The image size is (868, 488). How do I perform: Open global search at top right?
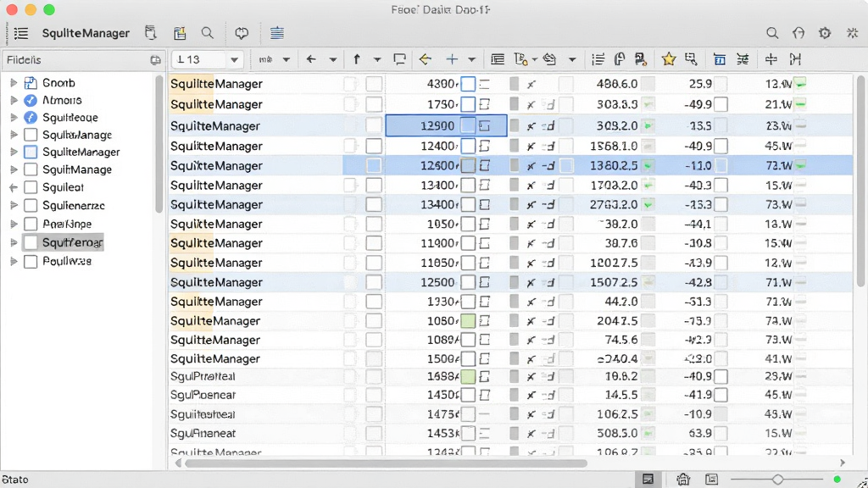tap(772, 33)
